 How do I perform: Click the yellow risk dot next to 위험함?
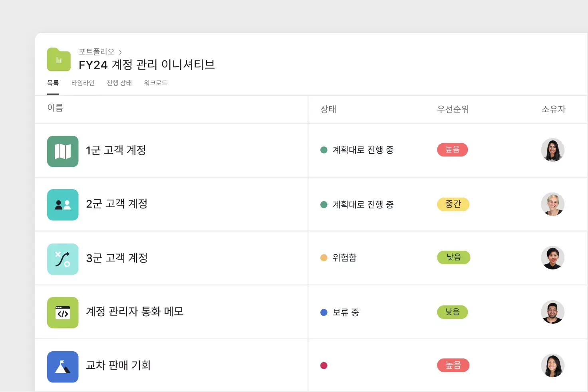pyautogui.click(x=324, y=257)
